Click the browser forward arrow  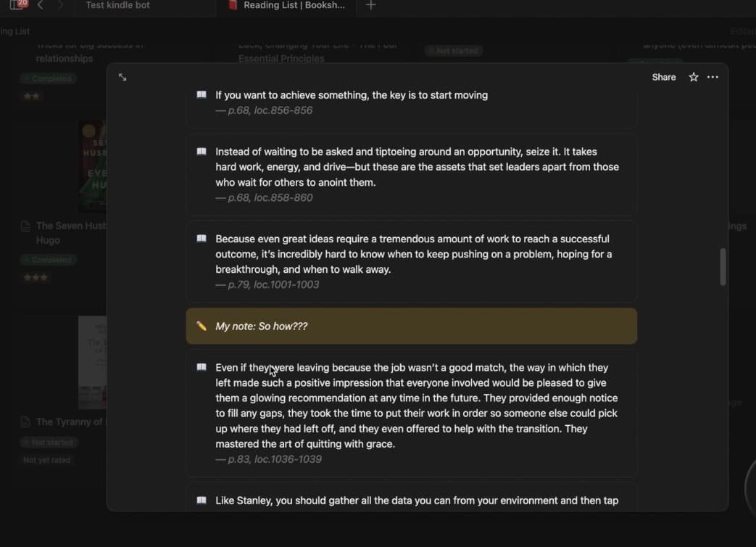61,5
